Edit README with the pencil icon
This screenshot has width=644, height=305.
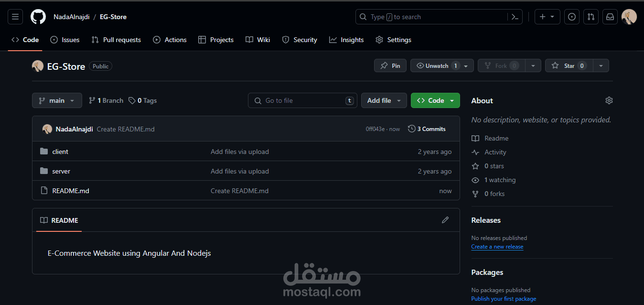point(445,220)
